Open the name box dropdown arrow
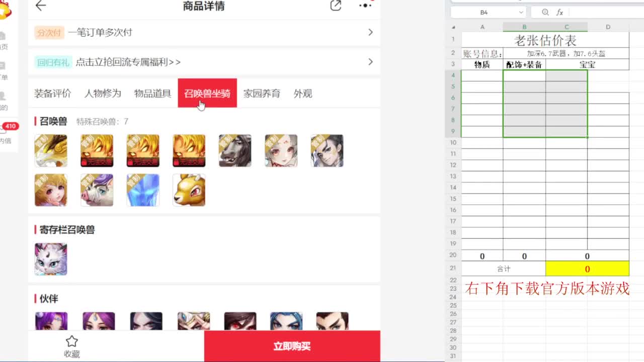Screen dimensions: 644x362 point(521,12)
